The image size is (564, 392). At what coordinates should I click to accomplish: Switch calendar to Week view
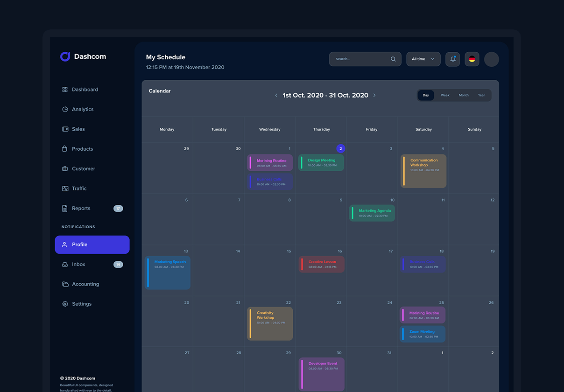coord(445,95)
